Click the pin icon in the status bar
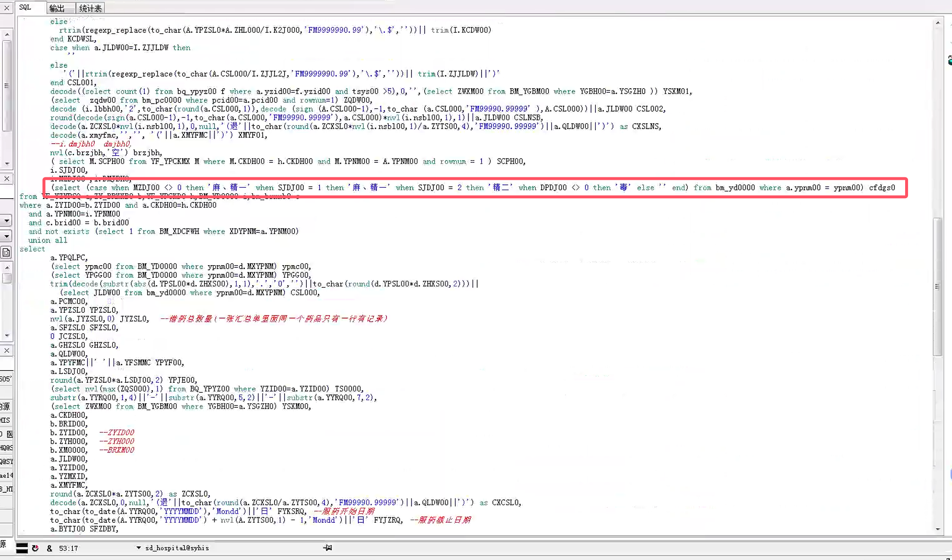Viewport: 952px width, 560px height. [328, 547]
